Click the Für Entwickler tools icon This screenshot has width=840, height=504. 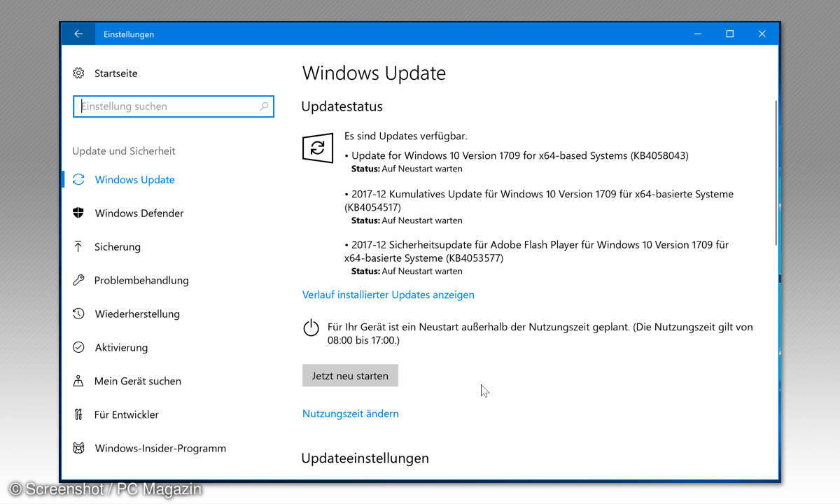click(x=78, y=414)
